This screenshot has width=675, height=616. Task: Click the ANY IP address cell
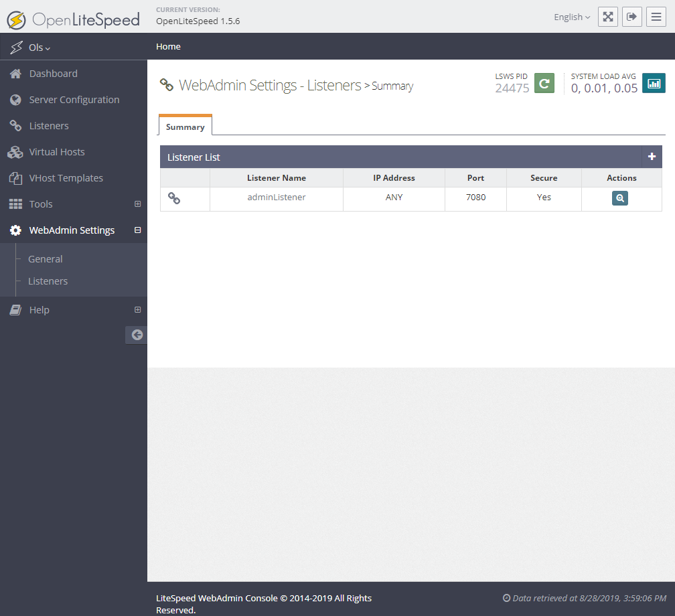coord(394,197)
